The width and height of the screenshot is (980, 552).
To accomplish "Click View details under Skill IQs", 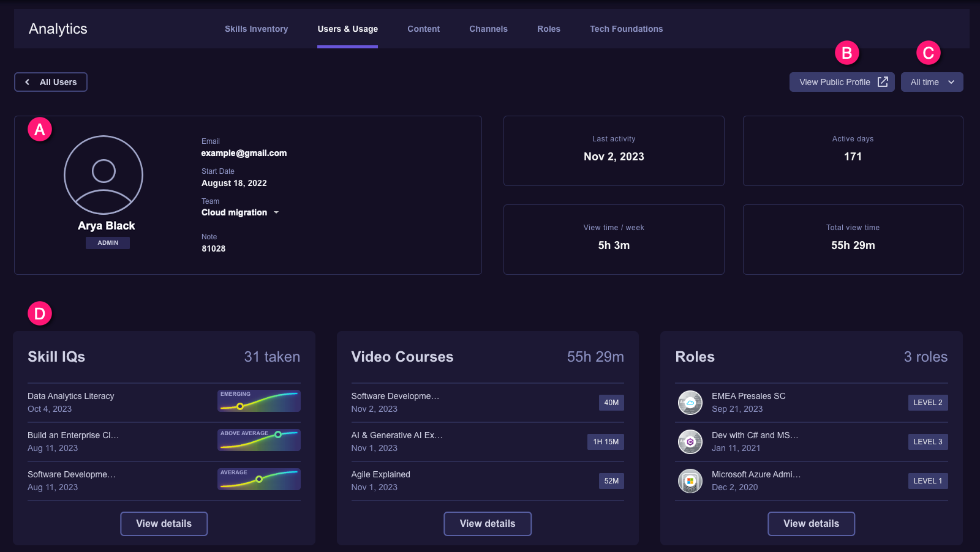I will tap(164, 524).
